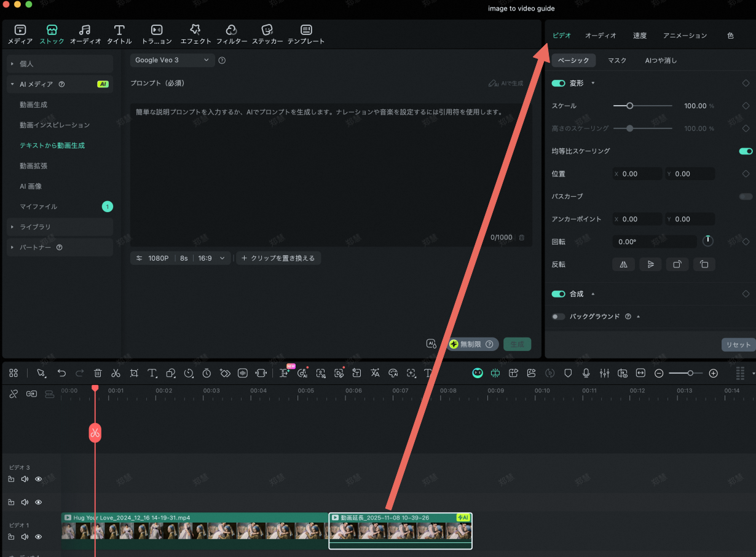Image resolution: width=756 pixels, height=557 pixels.
Task: Click the スケール slider handle
Action: (629, 106)
